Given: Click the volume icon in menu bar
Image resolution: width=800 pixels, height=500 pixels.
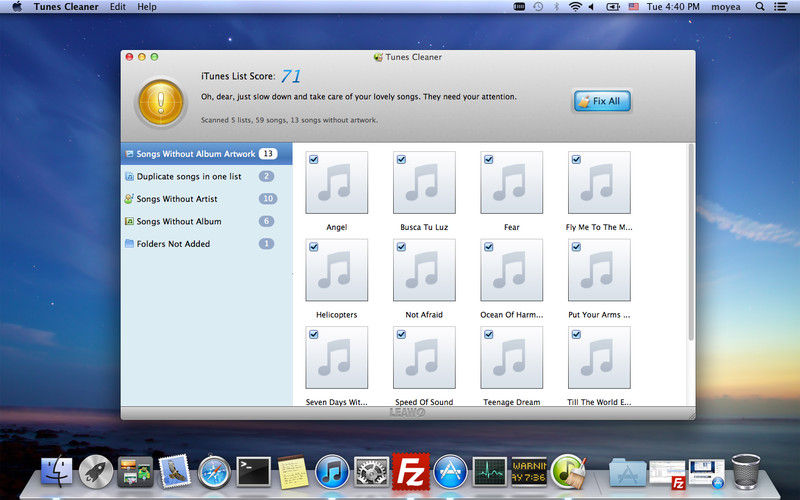Looking at the screenshot, I should click(591, 7).
